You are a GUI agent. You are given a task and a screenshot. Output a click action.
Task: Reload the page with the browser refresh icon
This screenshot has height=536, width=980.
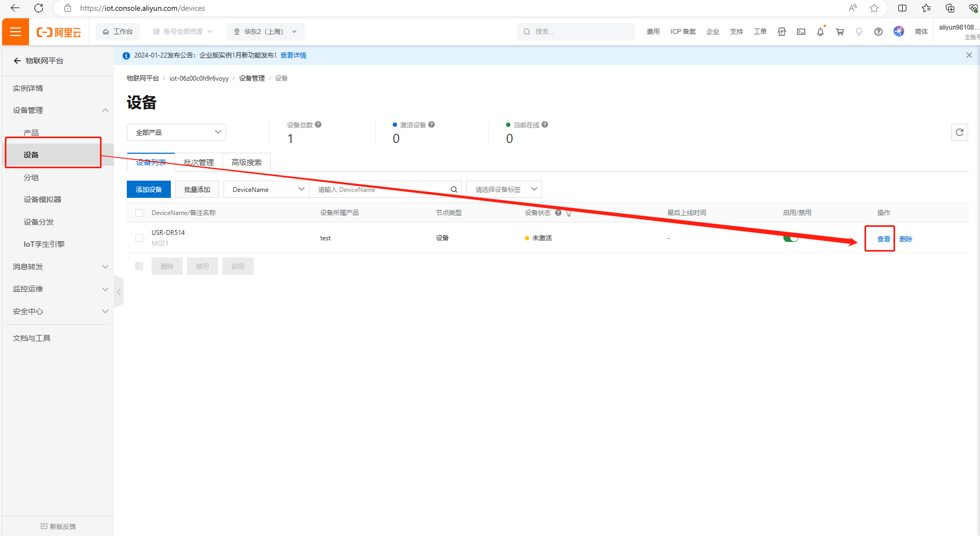39,8
